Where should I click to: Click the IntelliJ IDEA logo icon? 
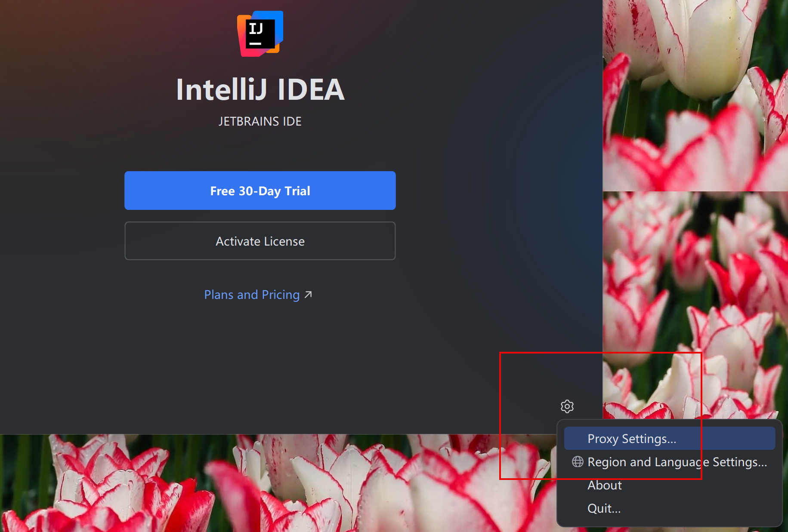pyautogui.click(x=260, y=34)
